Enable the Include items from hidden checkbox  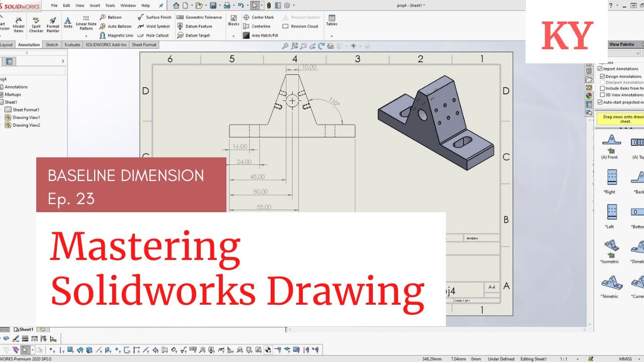pyautogui.click(x=602, y=88)
